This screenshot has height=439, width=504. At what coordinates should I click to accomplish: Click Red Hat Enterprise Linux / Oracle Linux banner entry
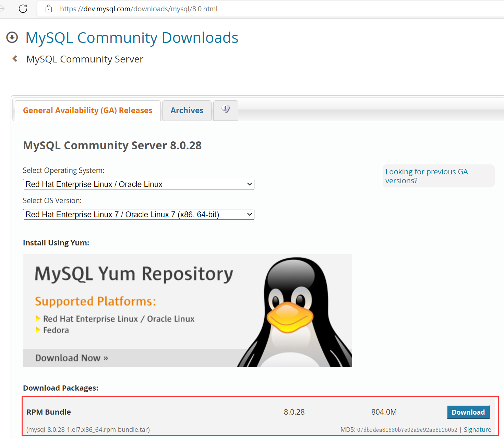(x=119, y=319)
